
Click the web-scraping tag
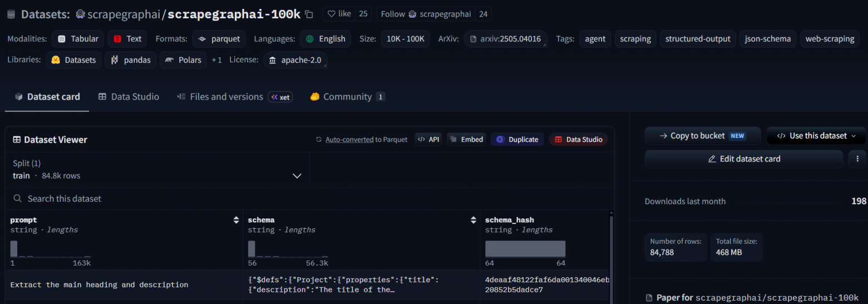pyautogui.click(x=830, y=38)
